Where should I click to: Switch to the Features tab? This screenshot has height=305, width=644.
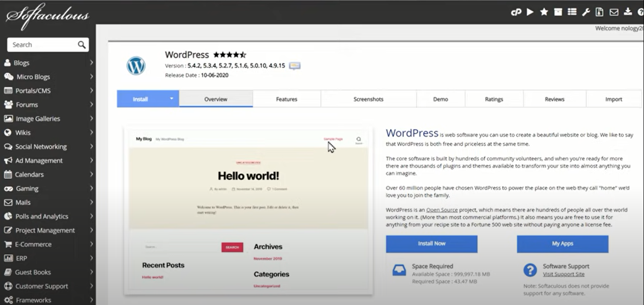287,99
